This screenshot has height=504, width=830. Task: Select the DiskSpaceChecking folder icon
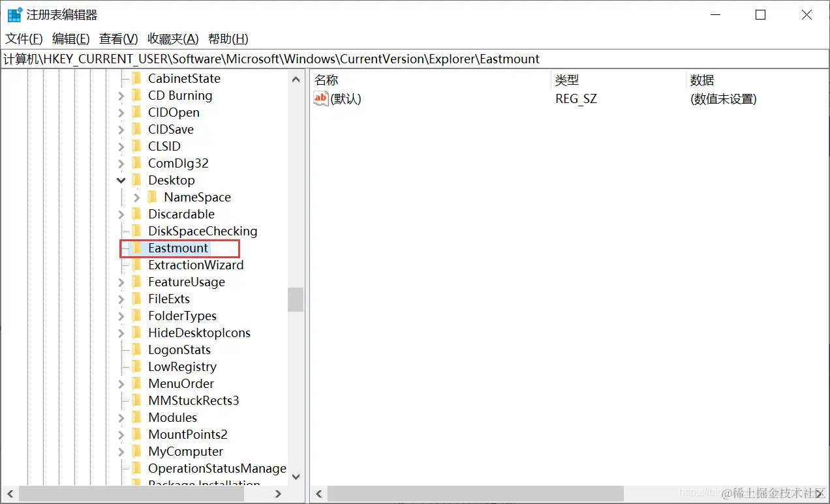coord(136,231)
